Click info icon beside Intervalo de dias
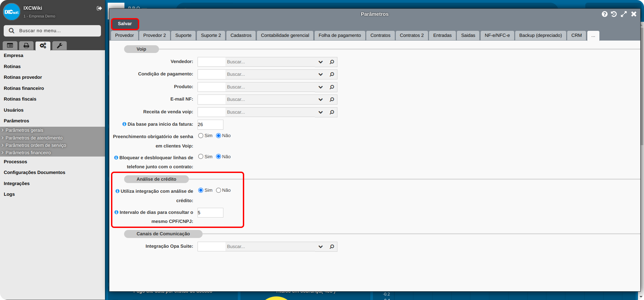The width and height of the screenshot is (644, 300). [116, 212]
